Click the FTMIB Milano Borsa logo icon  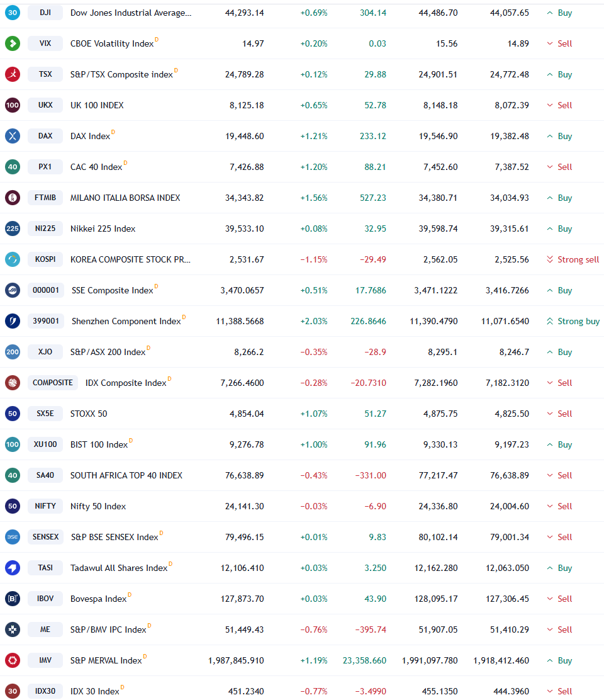click(13, 197)
